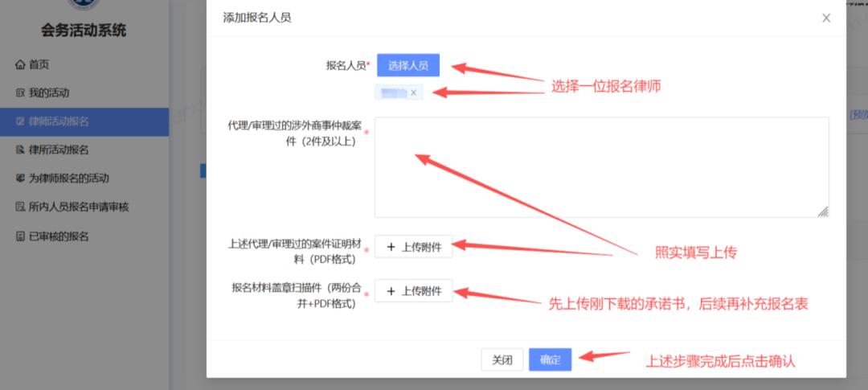Confirm with the blue 确定 button

pos(550,359)
